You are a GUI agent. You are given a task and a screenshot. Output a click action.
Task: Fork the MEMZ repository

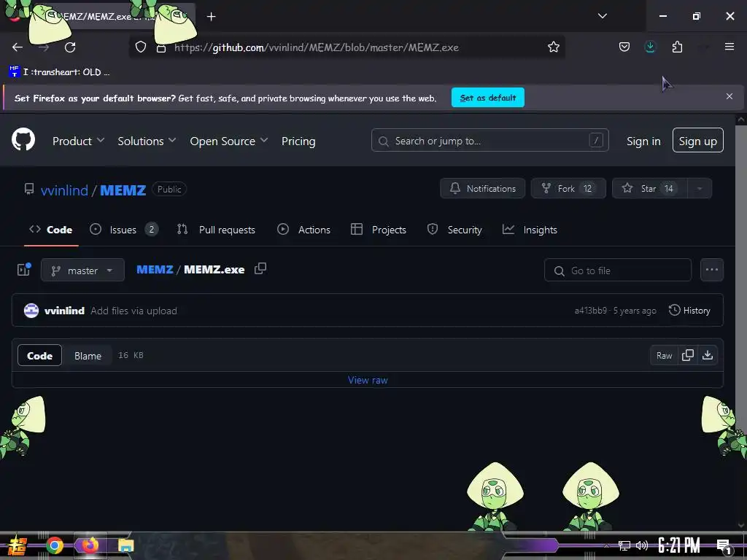coord(568,189)
